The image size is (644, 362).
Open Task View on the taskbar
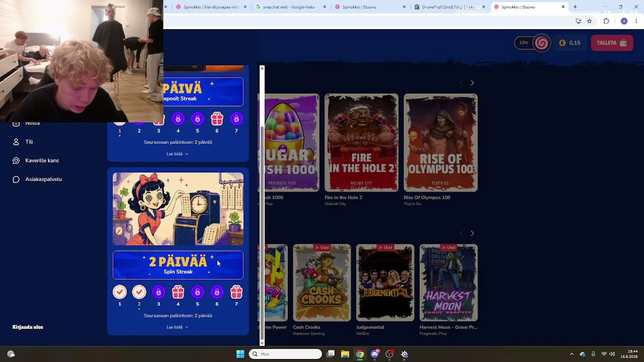click(331, 354)
